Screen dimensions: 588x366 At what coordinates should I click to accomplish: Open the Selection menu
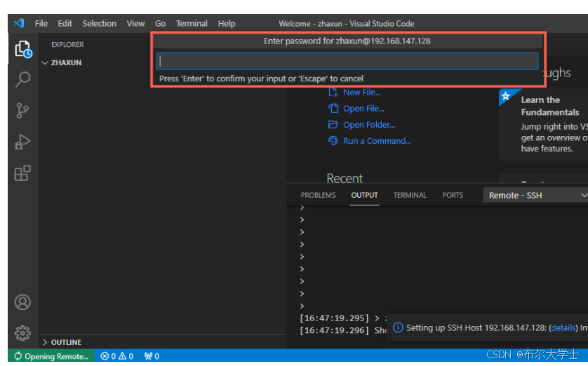tap(100, 24)
